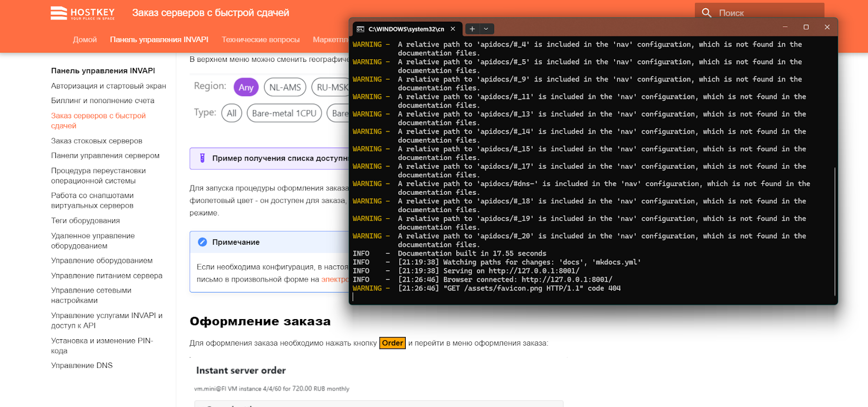Select the RU-MSK region filter
Viewport: 868px width, 407px height.
[331, 87]
